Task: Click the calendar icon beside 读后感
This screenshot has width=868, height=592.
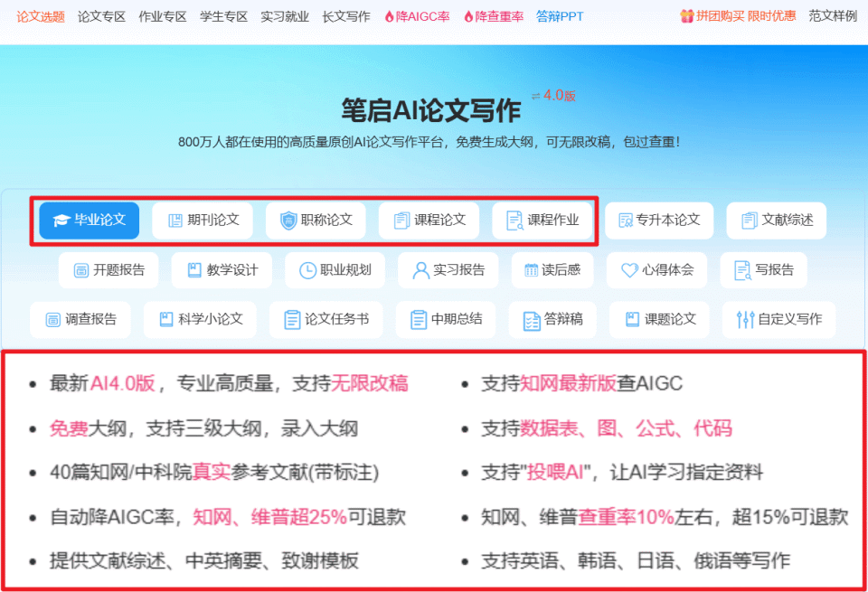Action: point(531,270)
